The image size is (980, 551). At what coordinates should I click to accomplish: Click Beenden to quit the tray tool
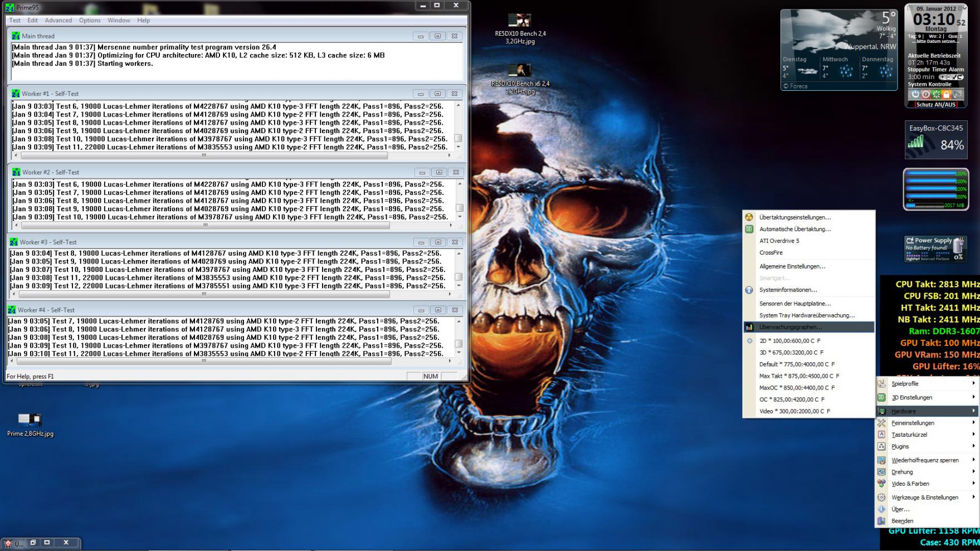click(x=902, y=521)
